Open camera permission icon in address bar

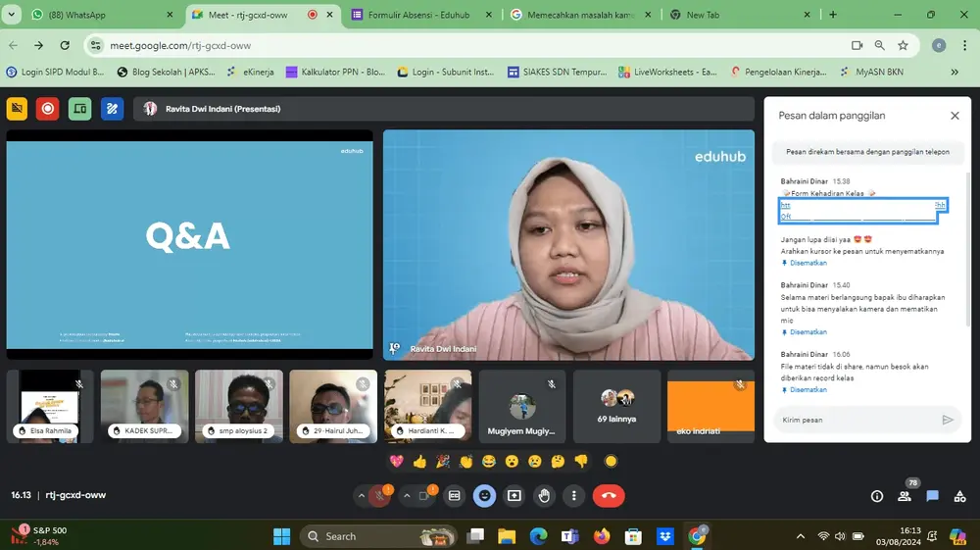[x=857, y=45]
